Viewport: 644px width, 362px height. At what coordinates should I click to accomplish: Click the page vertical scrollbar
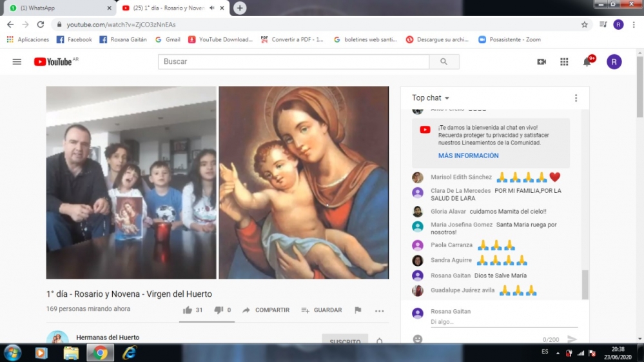(x=640, y=86)
